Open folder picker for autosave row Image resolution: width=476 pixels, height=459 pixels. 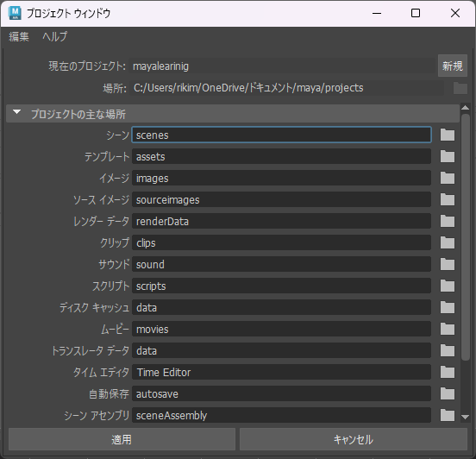448,393
